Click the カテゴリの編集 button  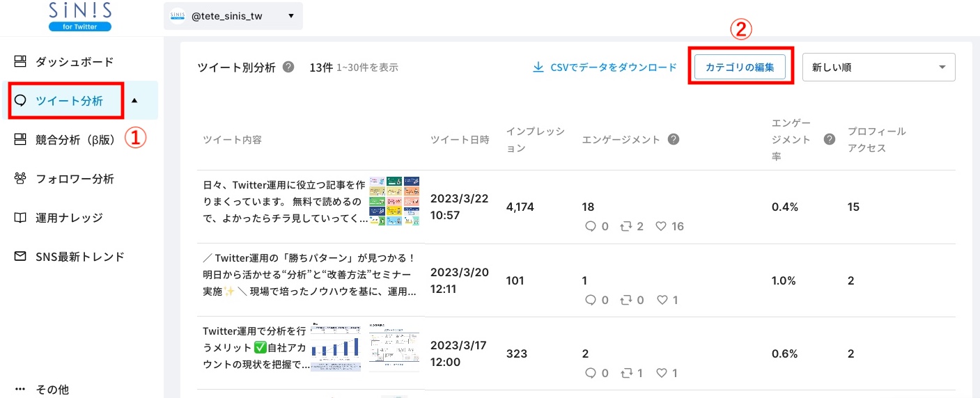tap(740, 67)
